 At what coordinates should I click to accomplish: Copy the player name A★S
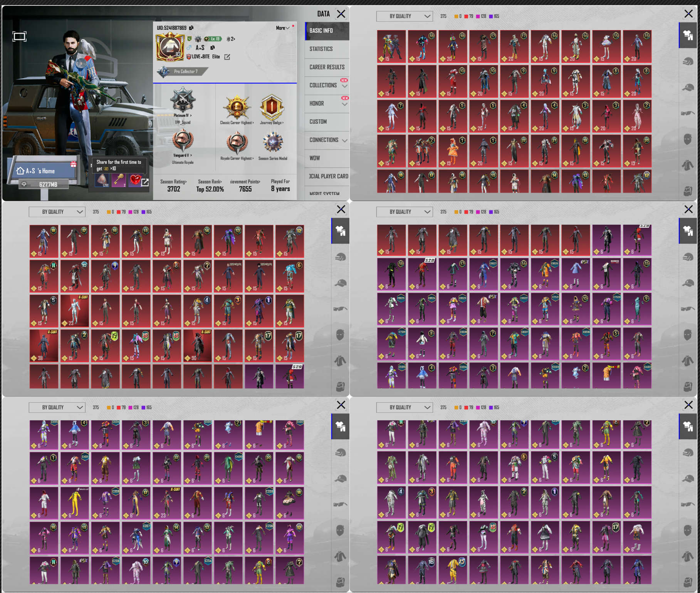tap(212, 48)
